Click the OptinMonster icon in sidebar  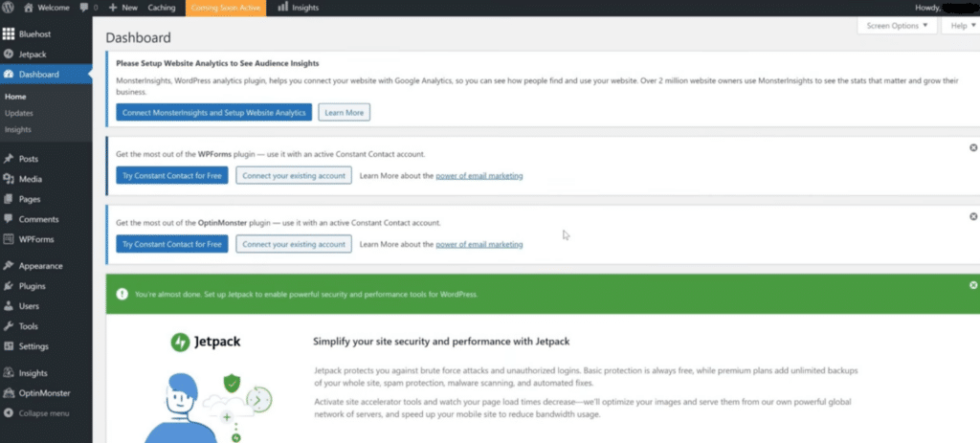coord(8,393)
